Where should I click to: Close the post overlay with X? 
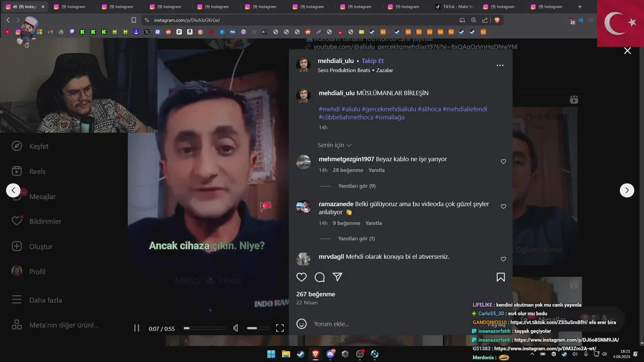pos(627,51)
